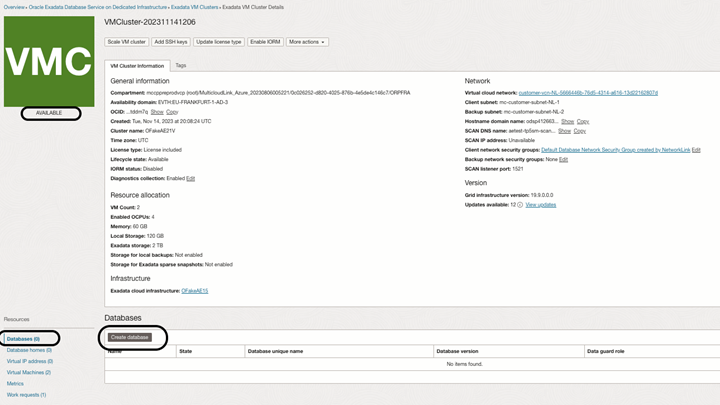Edit Diagnostics collection setting

click(191, 179)
